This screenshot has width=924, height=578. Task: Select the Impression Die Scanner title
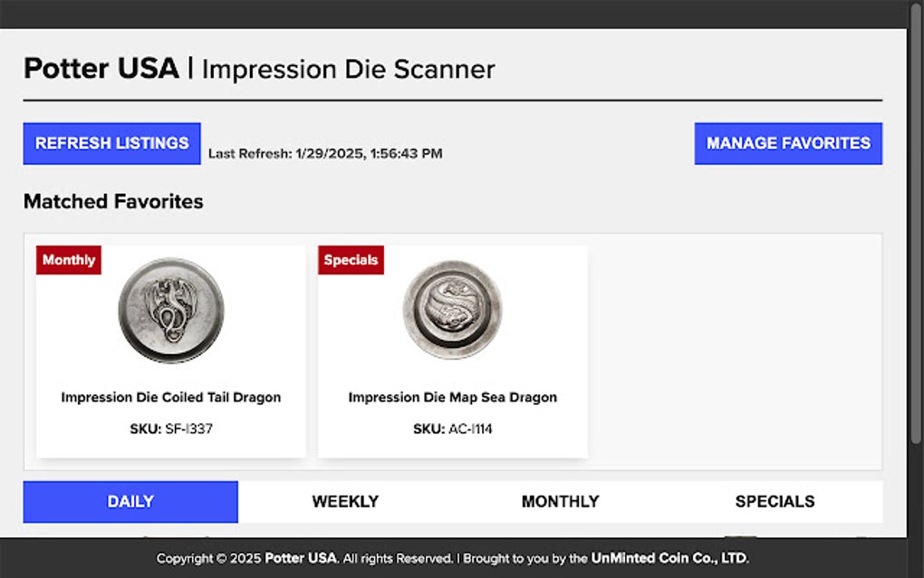click(x=349, y=69)
